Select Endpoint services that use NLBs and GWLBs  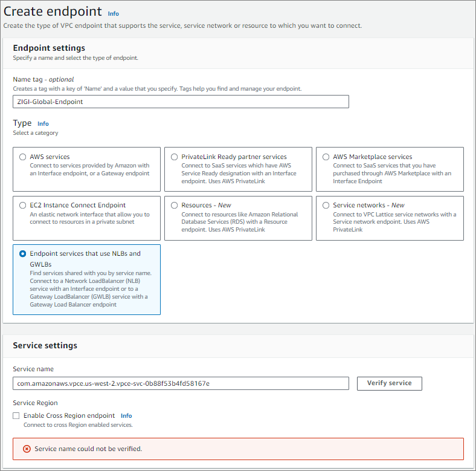(x=23, y=254)
